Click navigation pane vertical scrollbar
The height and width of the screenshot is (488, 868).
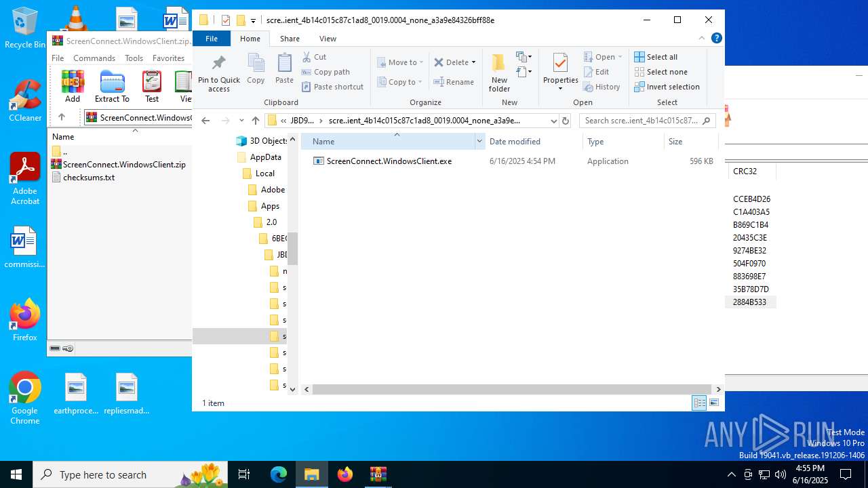coord(293,248)
